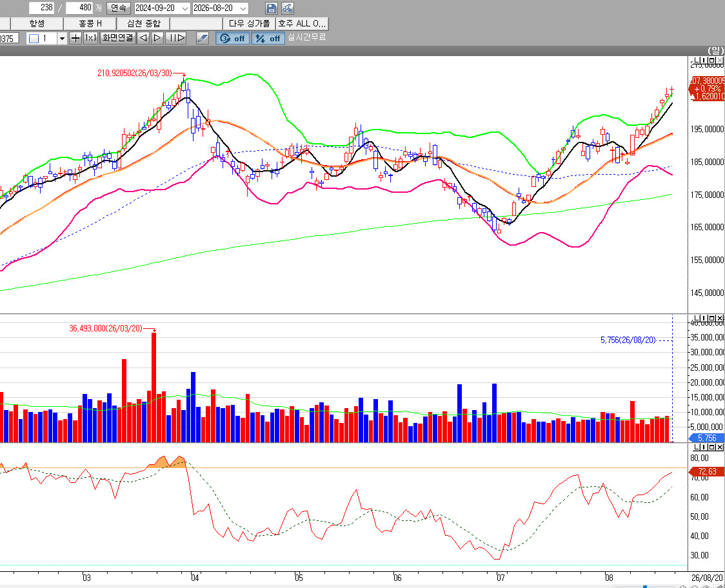Click the bar icon on RSI pane
Viewport: 725px width, 588px height.
704,447
